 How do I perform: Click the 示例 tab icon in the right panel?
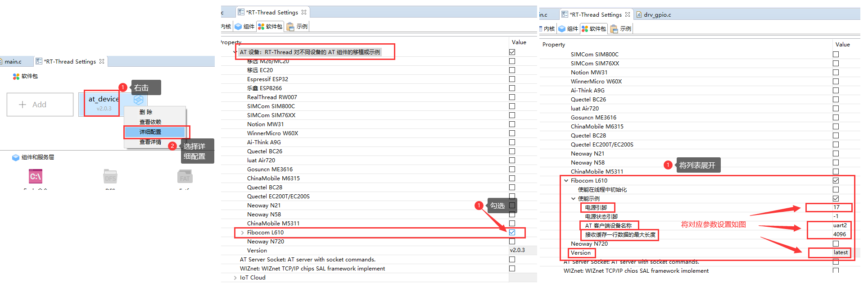(614, 29)
